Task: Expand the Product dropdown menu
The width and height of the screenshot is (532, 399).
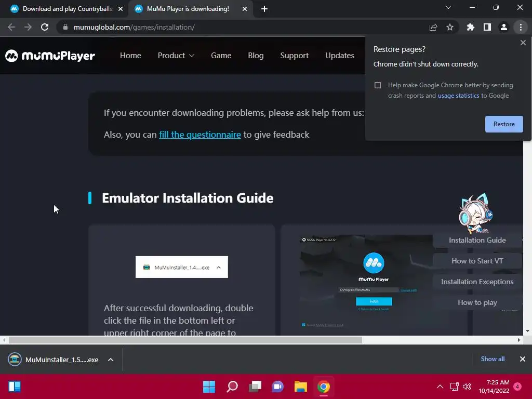Action: click(x=176, y=56)
